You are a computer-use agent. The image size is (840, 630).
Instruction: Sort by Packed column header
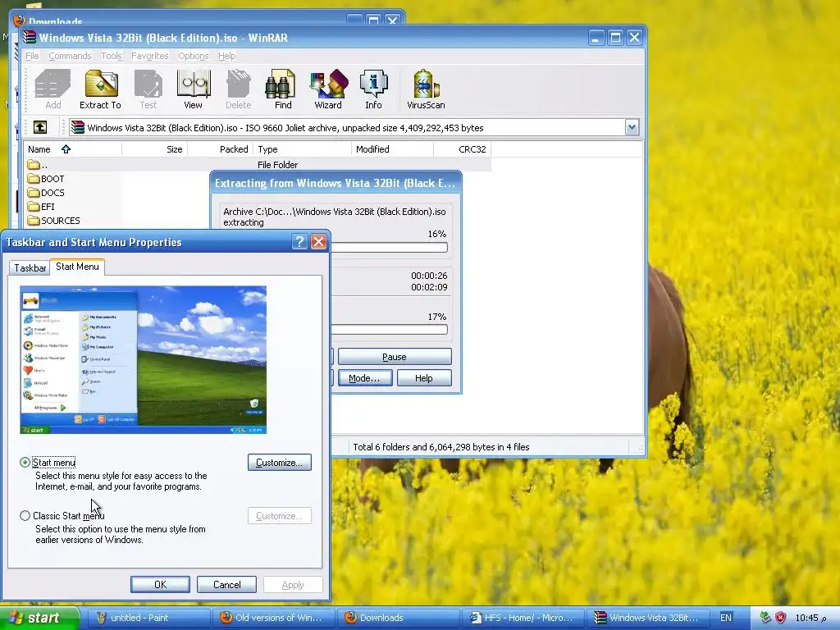(220, 149)
